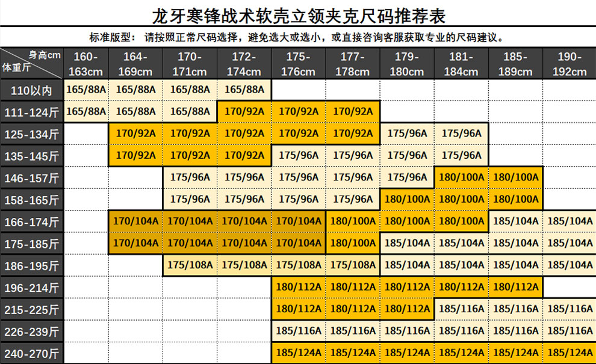Click the title 龙牙寒锋战术软壳立领夹克尺码推荐表
Screen dimensions: 596x364
point(299,16)
